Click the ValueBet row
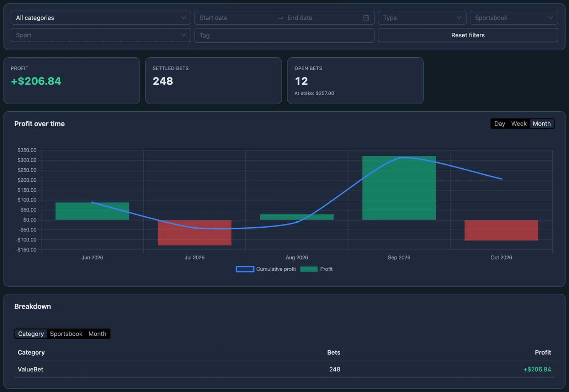The height and width of the screenshot is (392, 569). (284, 370)
